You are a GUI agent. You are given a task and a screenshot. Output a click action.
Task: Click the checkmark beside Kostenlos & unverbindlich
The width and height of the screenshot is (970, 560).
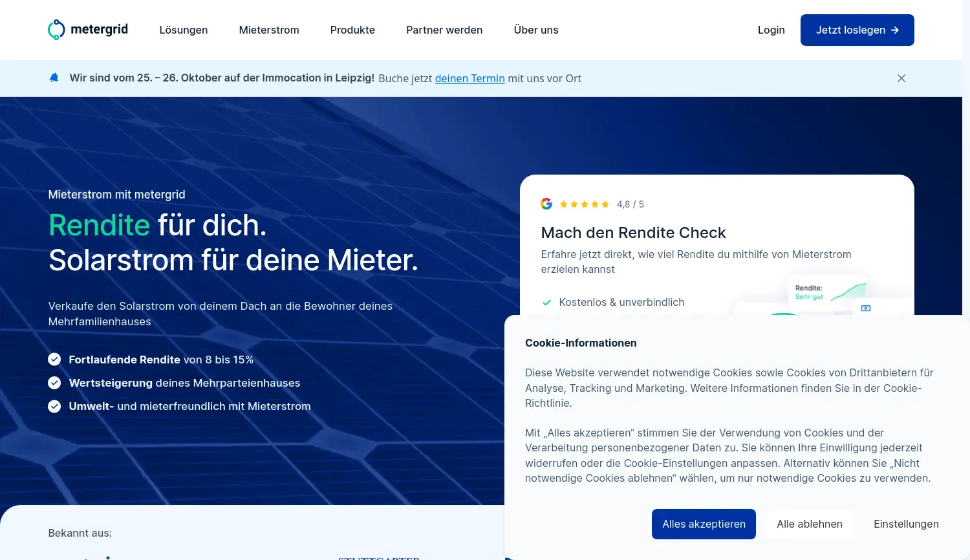(546, 302)
